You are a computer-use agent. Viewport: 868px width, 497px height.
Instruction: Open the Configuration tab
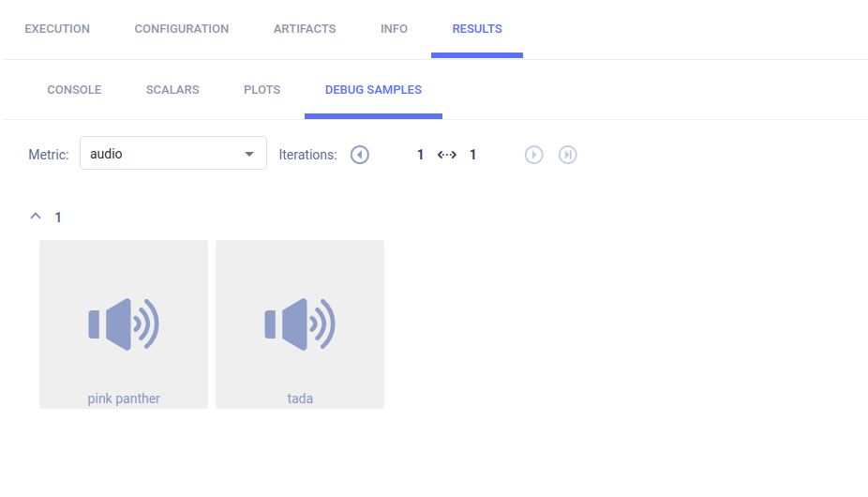tap(182, 29)
